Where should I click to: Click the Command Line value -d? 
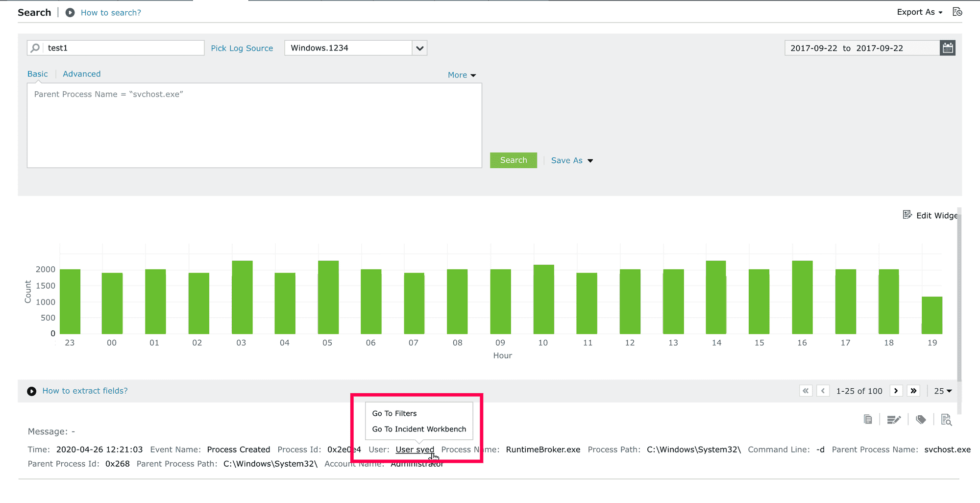click(820, 450)
